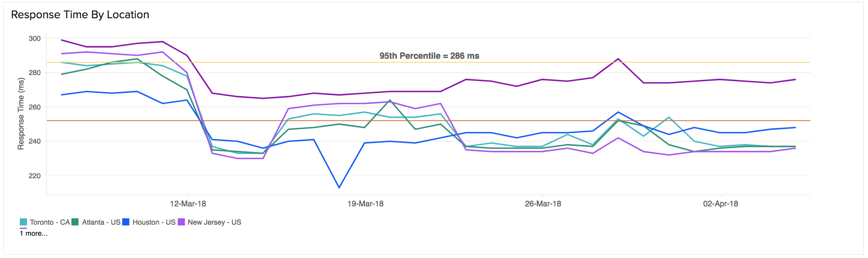Expand the "1 more..." legend entries
Viewport: 868px width, 258px height.
(x=34, y=233)
